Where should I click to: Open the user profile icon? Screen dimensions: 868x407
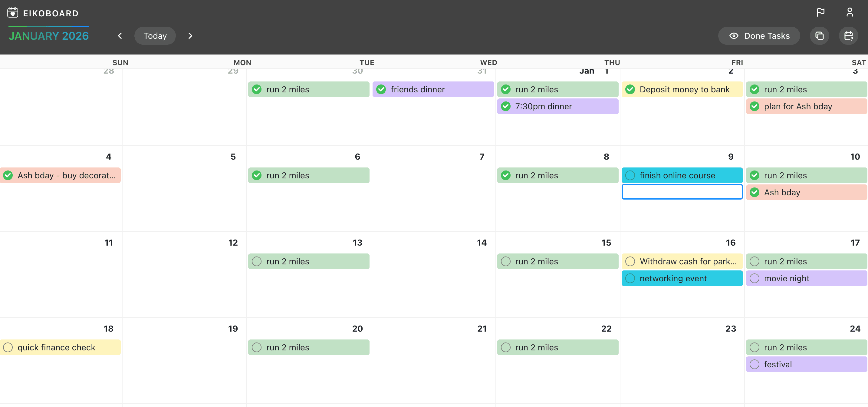850,12
